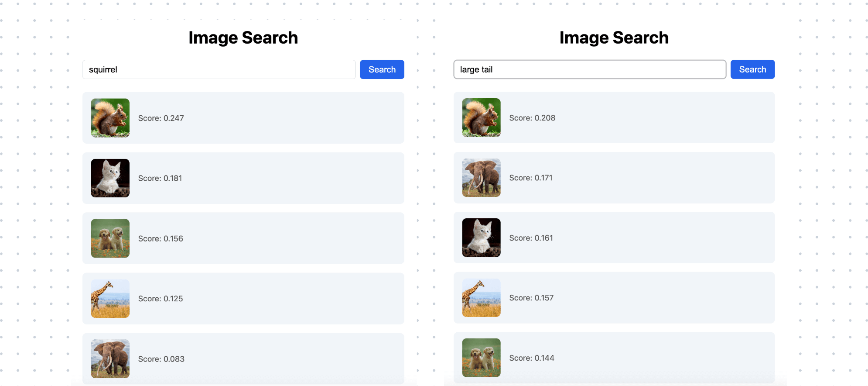Image resolution: width=868 pixels, height=386 pixels.
Task: Open the white kitten image scoring 0.181
Action: [x=109, y=178]
